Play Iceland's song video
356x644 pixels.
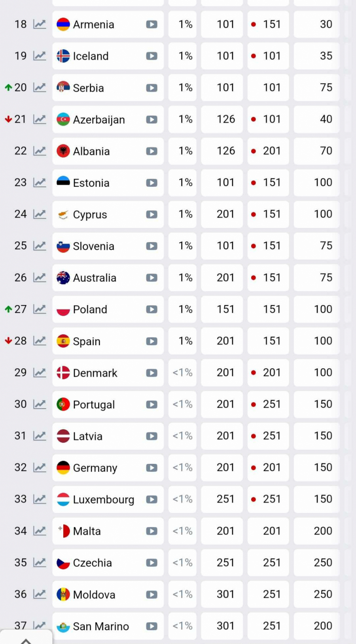coord(151,56)
